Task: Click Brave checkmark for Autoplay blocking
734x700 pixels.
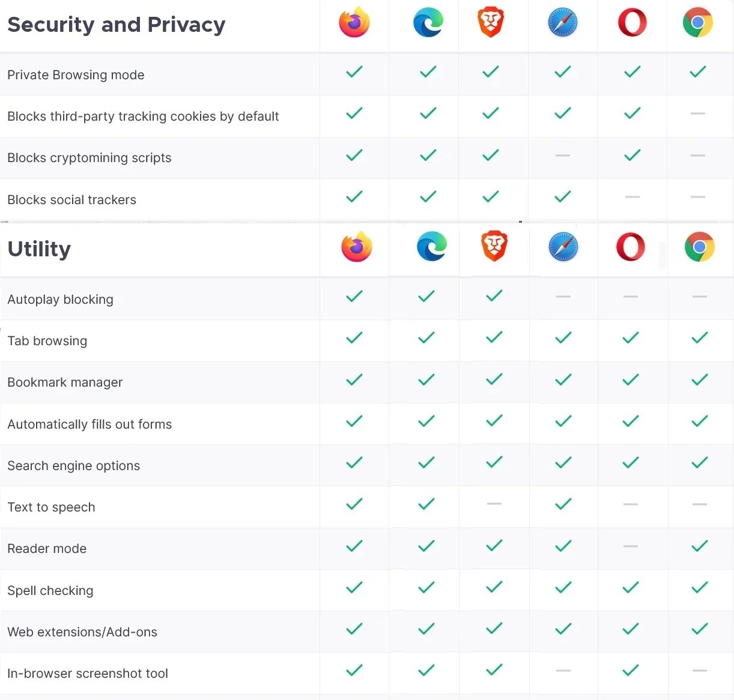Action: 494,296
